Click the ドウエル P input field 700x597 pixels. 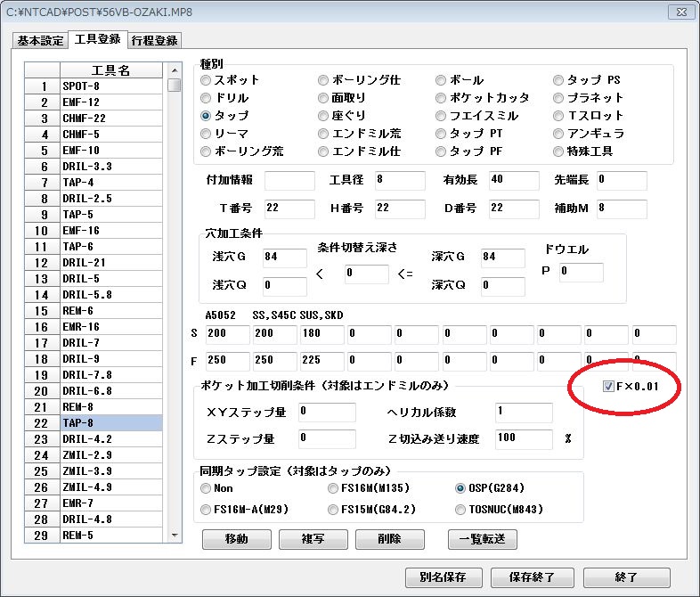click(582, 272)
